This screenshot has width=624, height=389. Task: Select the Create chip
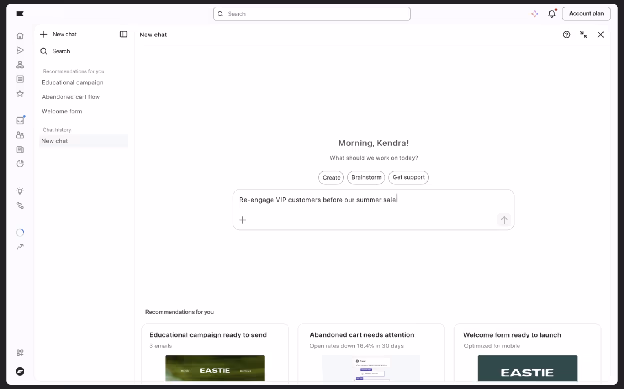[x=331, y=177]
